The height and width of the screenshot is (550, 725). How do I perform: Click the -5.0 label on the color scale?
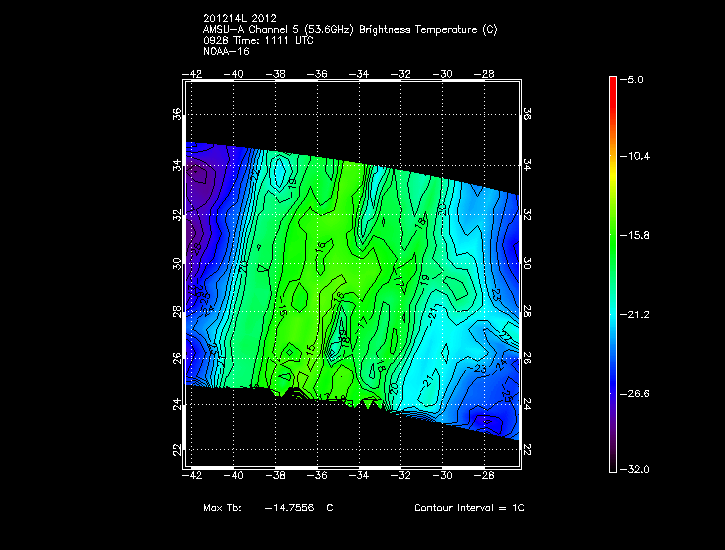636,78
